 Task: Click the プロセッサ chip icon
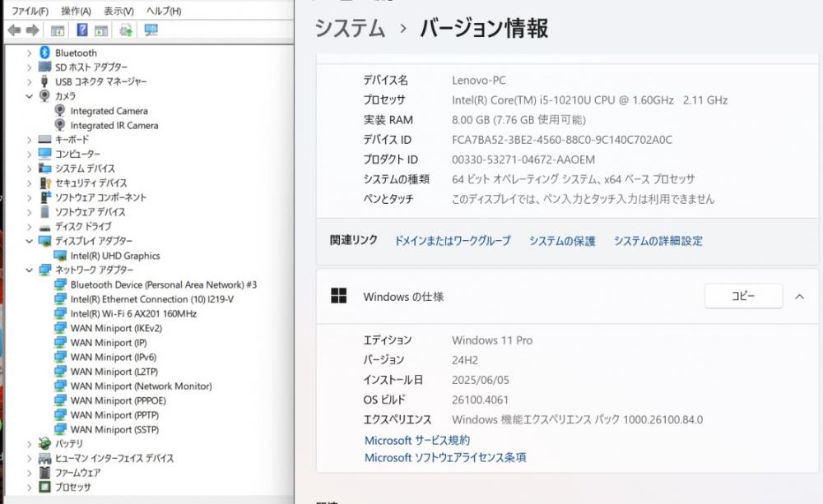pos(44,488)
